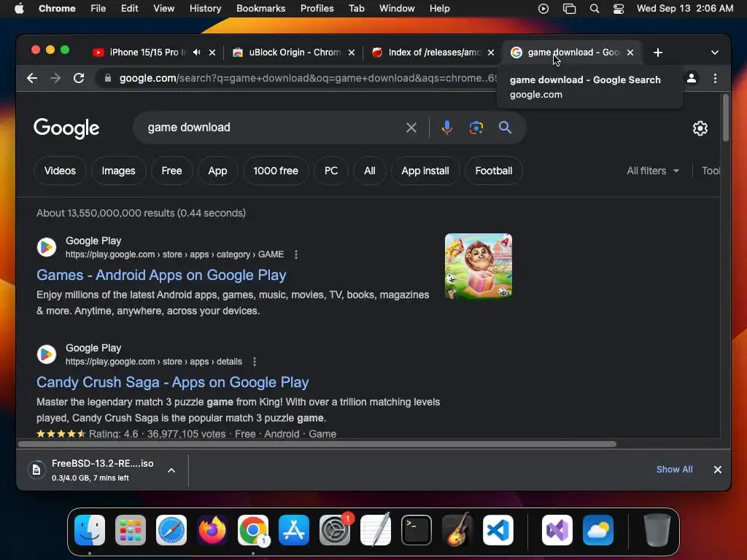The image size is (747, 560).
Task: Expand the All filters dropdown
Action: pos(653,171)
